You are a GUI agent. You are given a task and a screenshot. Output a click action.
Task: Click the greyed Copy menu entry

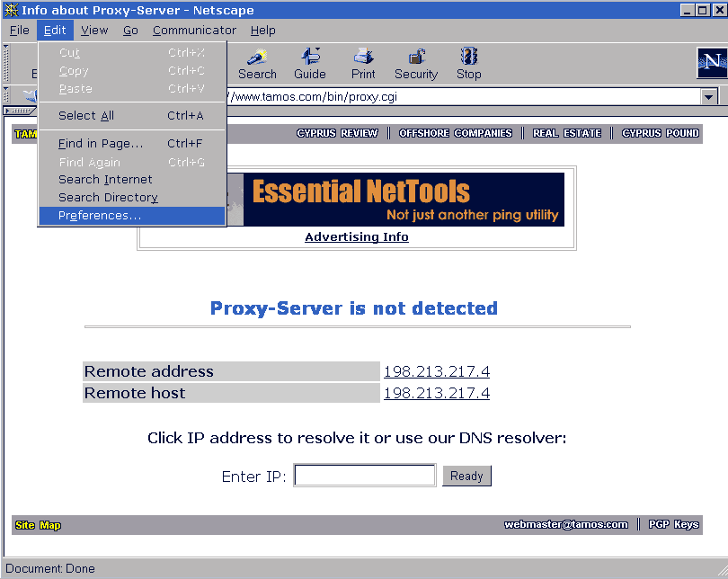[132, 70]
